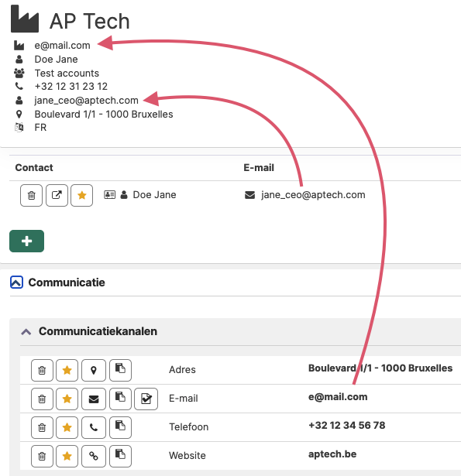Send mail using E-mail row envelope icon
The height and width of the screenshot is (476, 461).
click(x=94, y=399)
